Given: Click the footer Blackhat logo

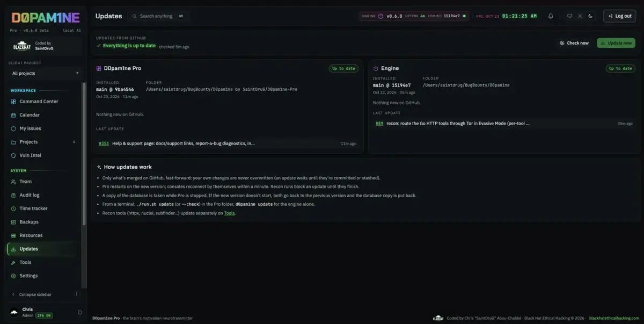Looking at the screenshot, I should pyautogui.click(x=438, y=318).
